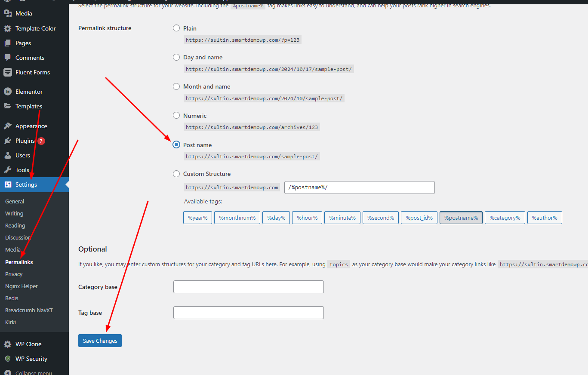
Task: Click the Template Color gear icon
Action: pyautogui.click(x=8, y=28)
